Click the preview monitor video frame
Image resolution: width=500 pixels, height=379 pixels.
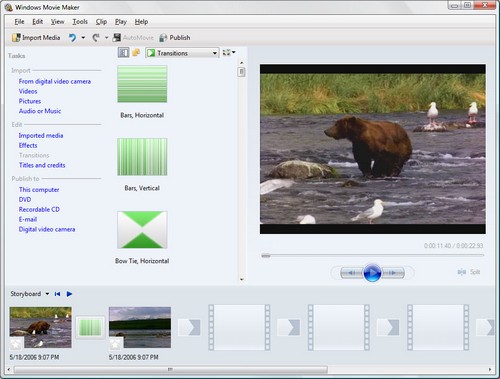pyautogui.click(x=373, y=149)
